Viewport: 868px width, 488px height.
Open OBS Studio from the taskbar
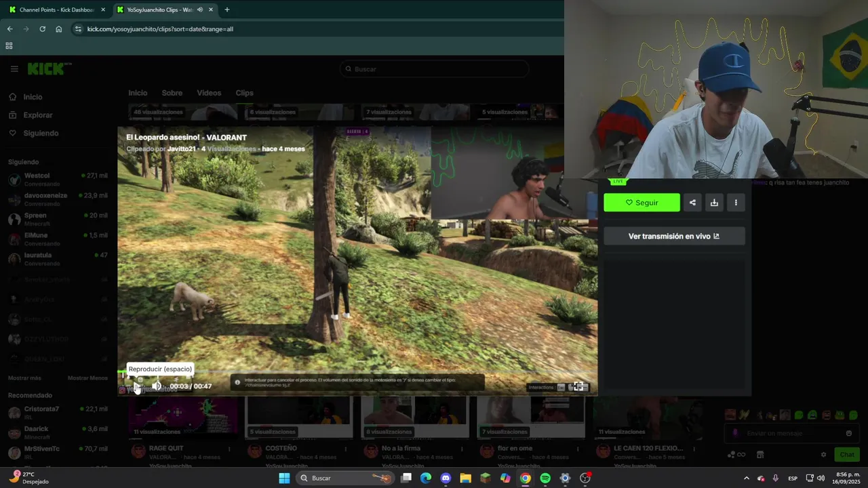(x=585, y=478)
